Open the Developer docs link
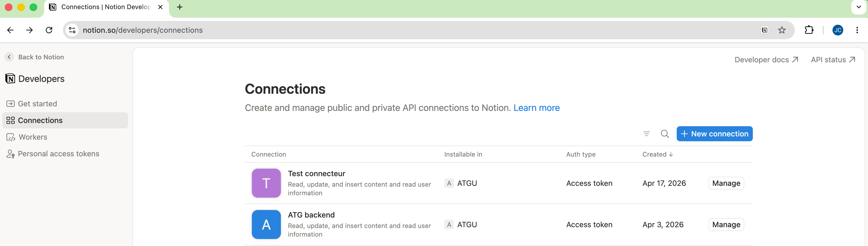 pyautogui.click(x=766, y=60)
